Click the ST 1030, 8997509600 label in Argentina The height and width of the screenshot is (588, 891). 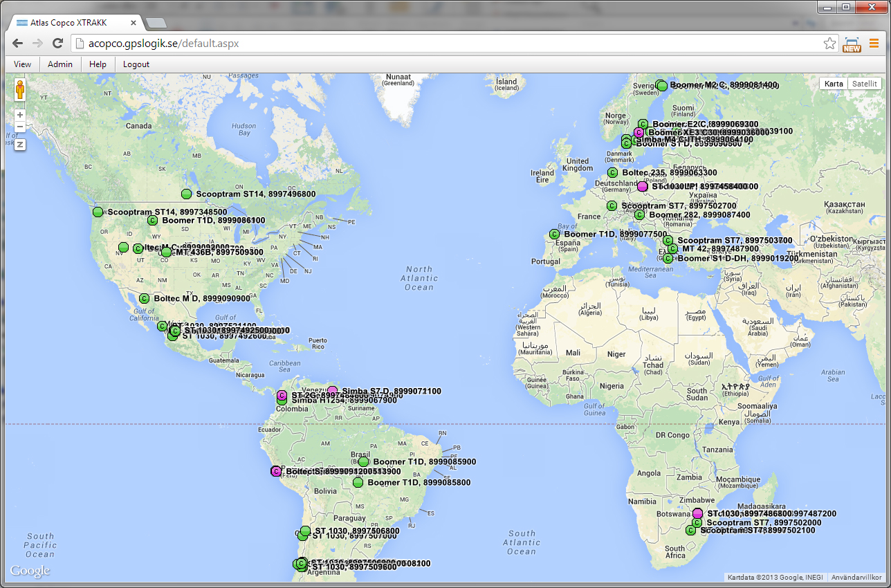(354, 567)
